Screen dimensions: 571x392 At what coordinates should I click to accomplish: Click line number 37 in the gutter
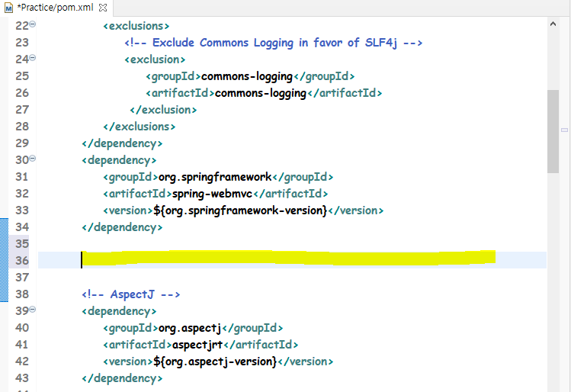pos(22,278)
